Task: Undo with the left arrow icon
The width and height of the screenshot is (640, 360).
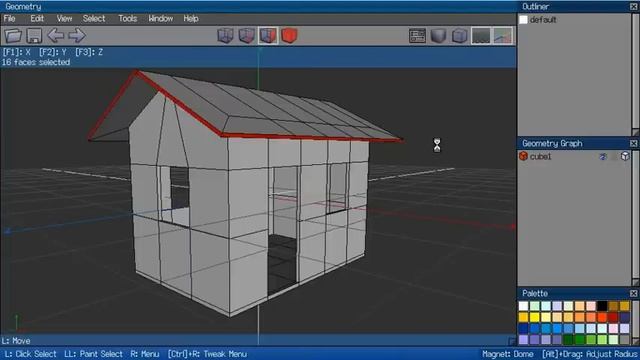Action: click(x=56, y=36)
